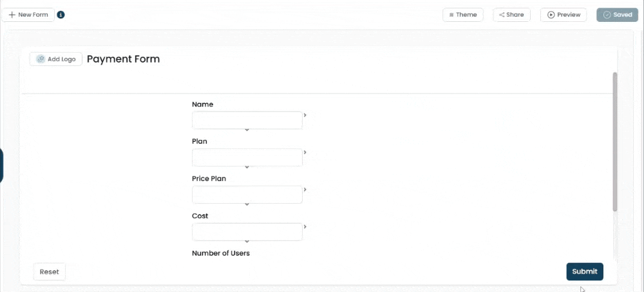This screenshot has height=292, width=644.
Task: Click the plus icon on New Form button
Action: tap(12, 15)
